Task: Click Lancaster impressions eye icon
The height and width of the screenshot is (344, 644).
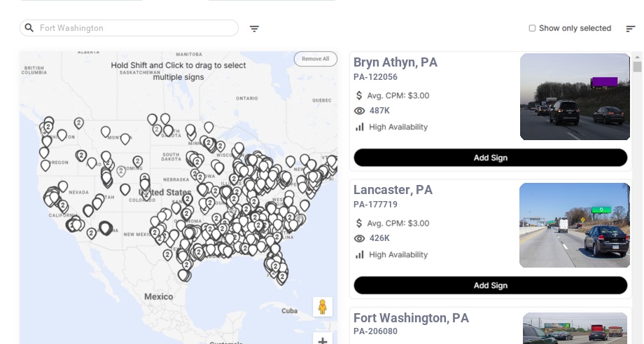Action: tap(360, 238)
